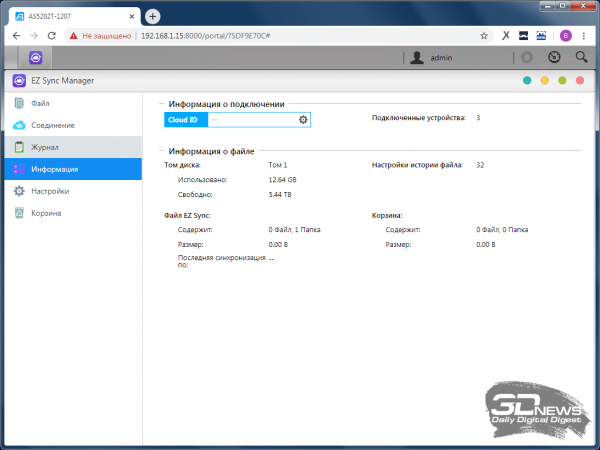Click the Cloud ID settings gear
Image resolution: width=600 pixels, height=450 pixels.
[x=303, y=120]
